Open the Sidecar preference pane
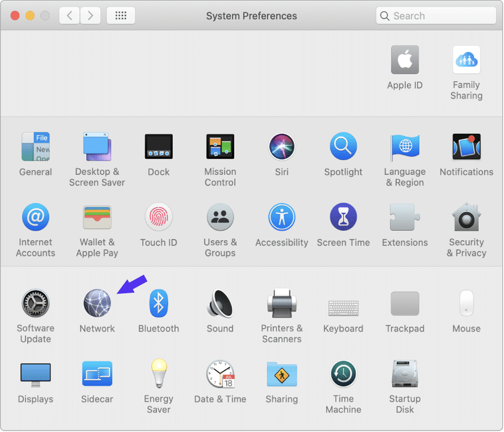The image size is (504, 432). [97, 374]
